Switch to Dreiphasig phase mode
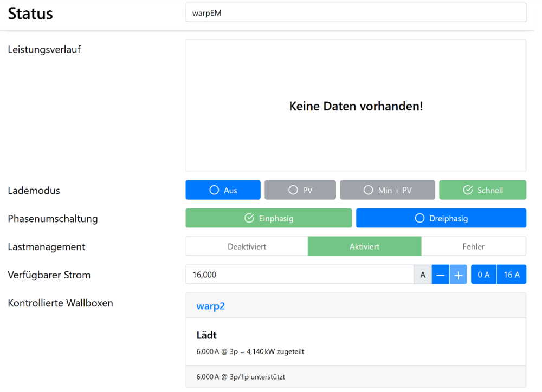Screen dimensions: 542x392 click(x=441, y=218)
